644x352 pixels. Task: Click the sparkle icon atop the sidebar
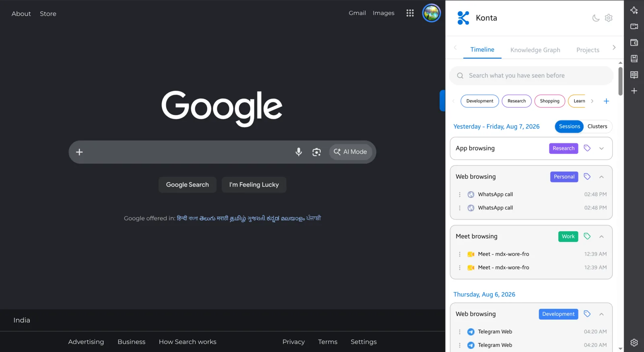(x=634, y=10)
